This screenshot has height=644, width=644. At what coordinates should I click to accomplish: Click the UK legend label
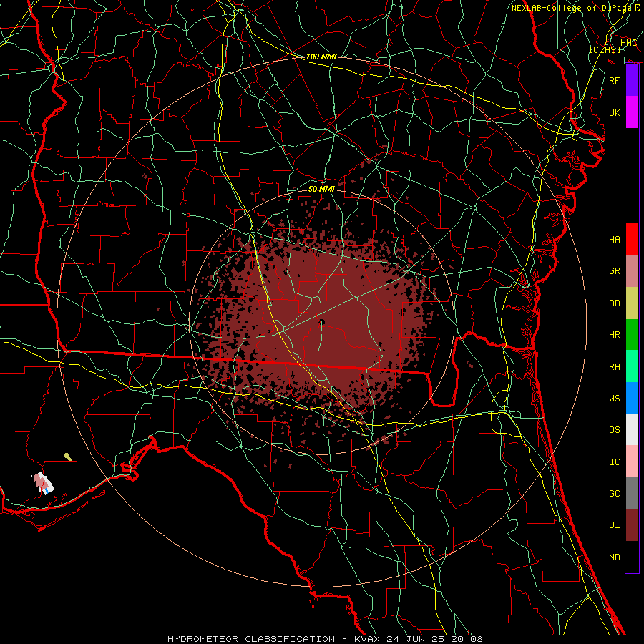point(615,112)
